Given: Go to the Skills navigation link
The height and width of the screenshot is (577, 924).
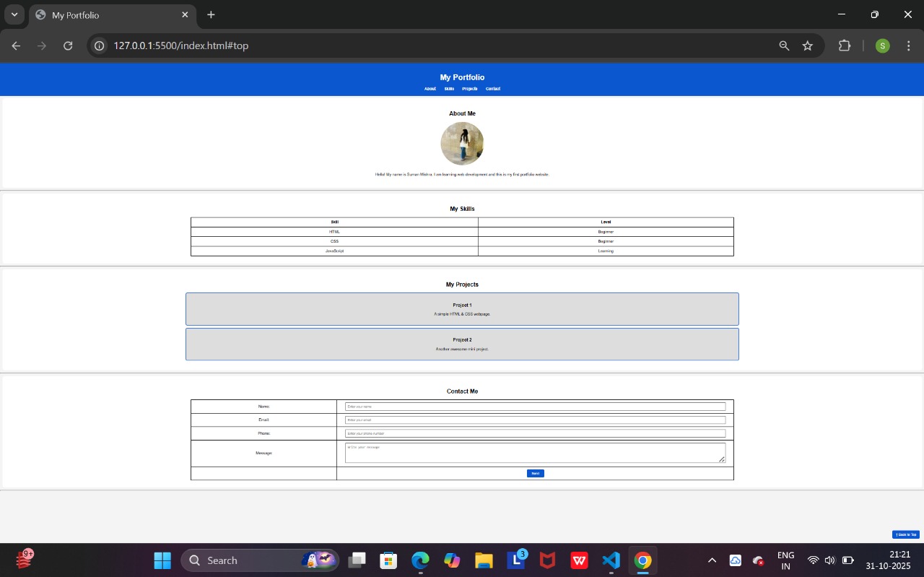Looking at the screenshot, I should point(449,89).
